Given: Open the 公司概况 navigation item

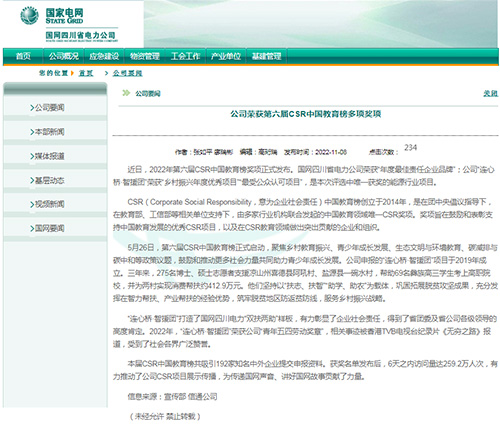Looking at the screenshot, I should coord(64,56).
